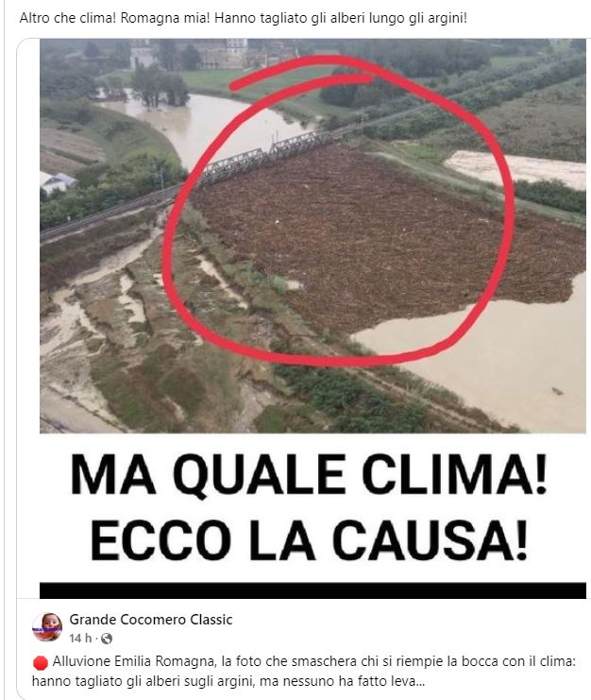
Task: Click the ECCO LA CAUSA! headline
Action: (x=309, y=540)
